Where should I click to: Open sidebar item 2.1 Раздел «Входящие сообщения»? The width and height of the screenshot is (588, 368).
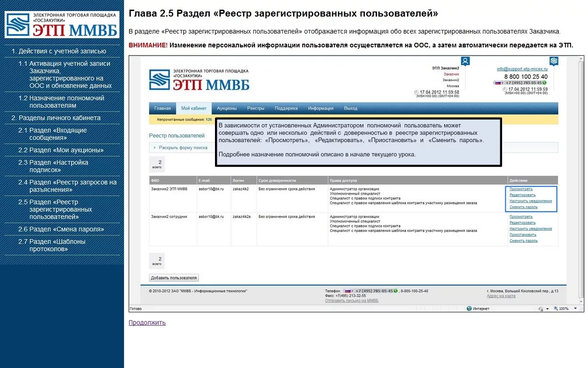pos(52,134)
